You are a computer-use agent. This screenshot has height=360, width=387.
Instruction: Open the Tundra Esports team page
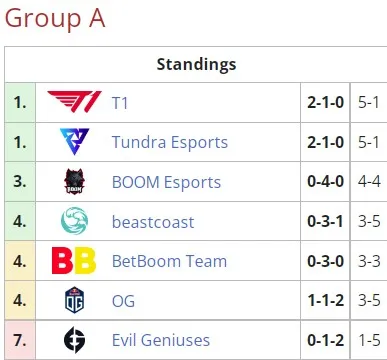tap(170, 142)
